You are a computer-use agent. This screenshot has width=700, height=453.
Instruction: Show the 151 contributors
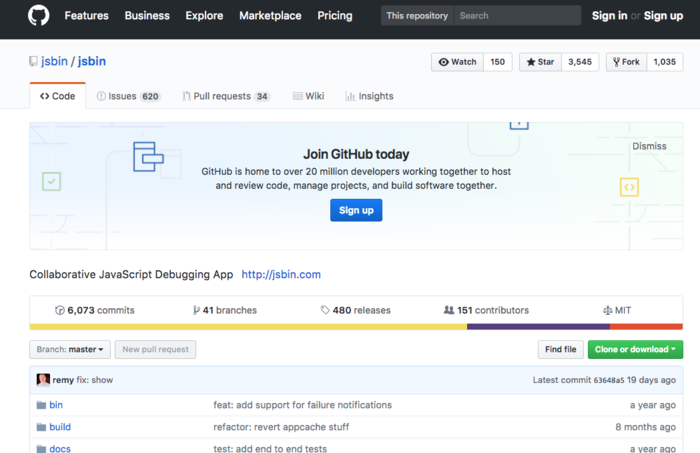pyautogui.click(x=486, y=310)
